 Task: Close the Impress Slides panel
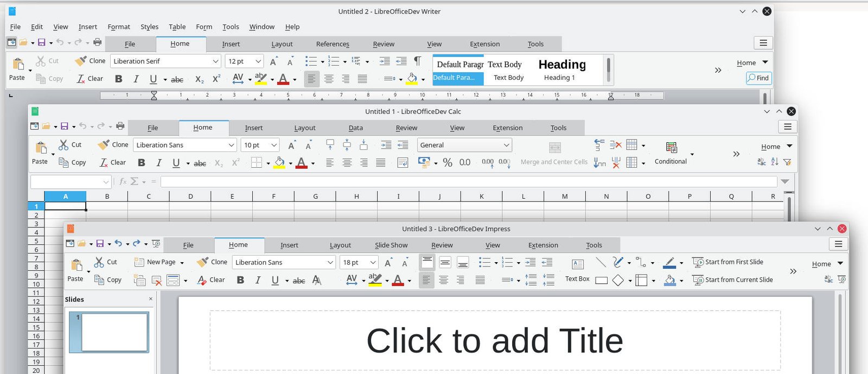point(151,299)
